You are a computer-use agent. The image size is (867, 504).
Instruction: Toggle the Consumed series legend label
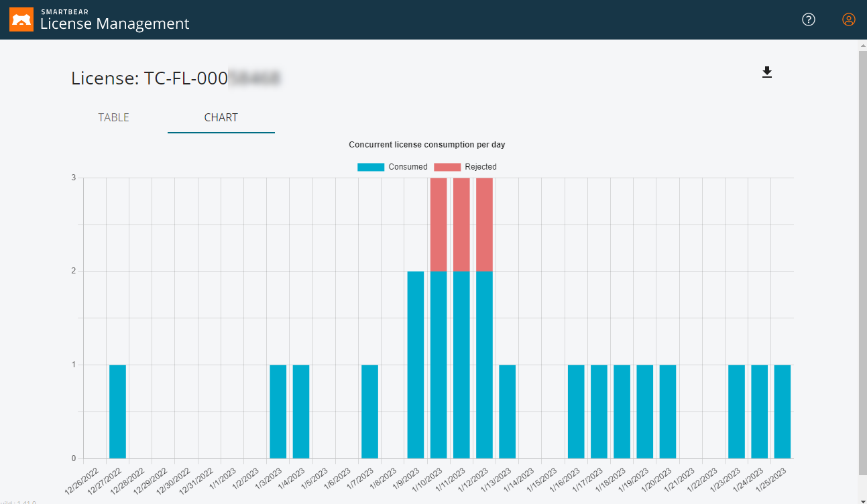[x=408, y=167]
